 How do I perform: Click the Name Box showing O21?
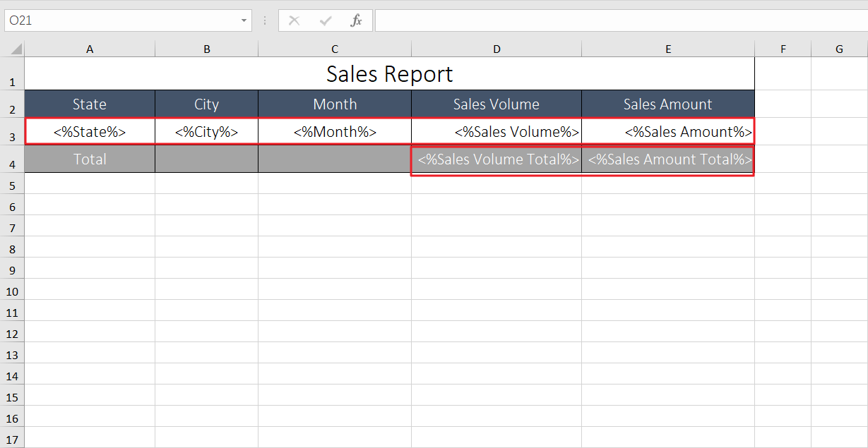pyautogui.click(x=120, y=20)
